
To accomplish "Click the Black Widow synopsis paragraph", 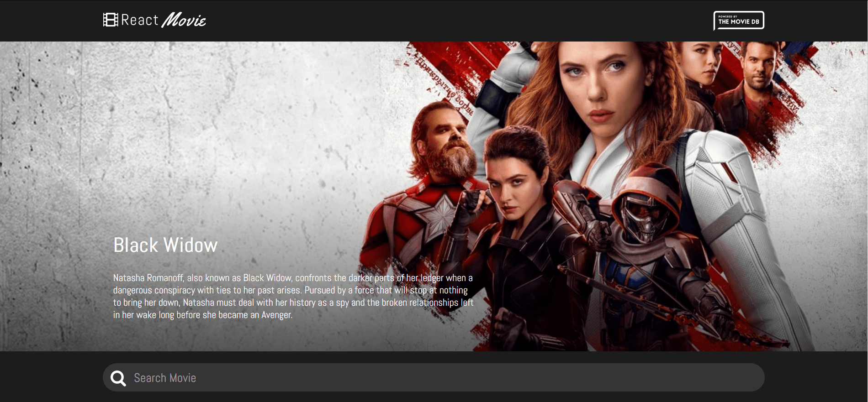I will (x=293, y=296).
